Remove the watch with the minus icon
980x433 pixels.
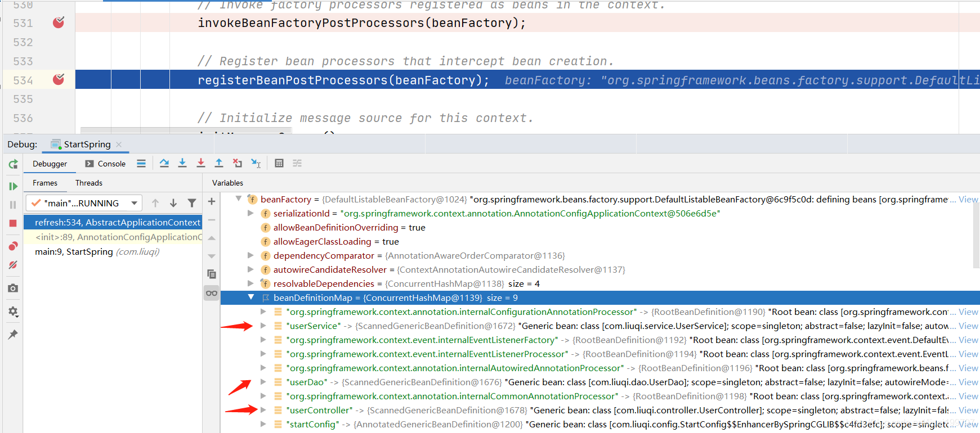212,220
